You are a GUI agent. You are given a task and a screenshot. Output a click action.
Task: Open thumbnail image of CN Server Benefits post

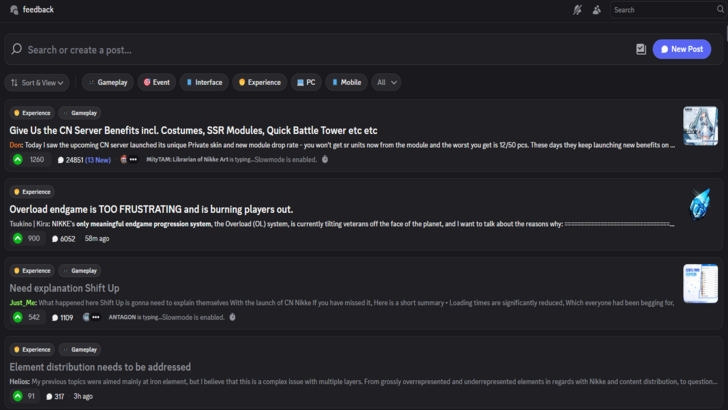(x=700, y=126)
